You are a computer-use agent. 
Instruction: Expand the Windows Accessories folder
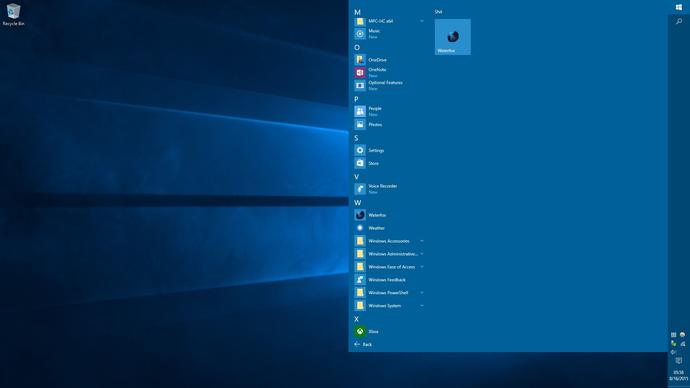(389, 241)
